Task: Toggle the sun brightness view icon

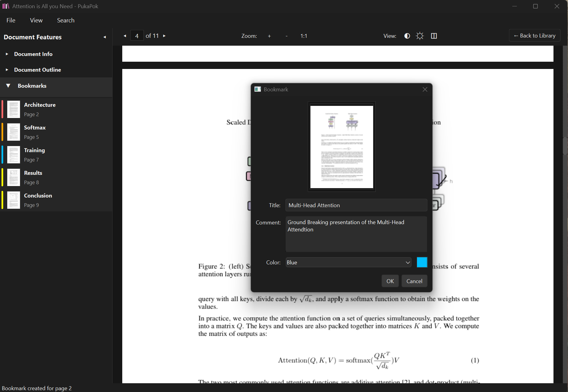Action: [x=420, y=36]
